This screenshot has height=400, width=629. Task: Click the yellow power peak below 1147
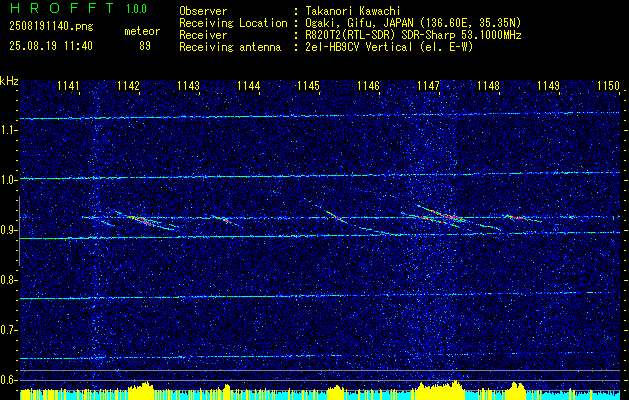[439, 390]
